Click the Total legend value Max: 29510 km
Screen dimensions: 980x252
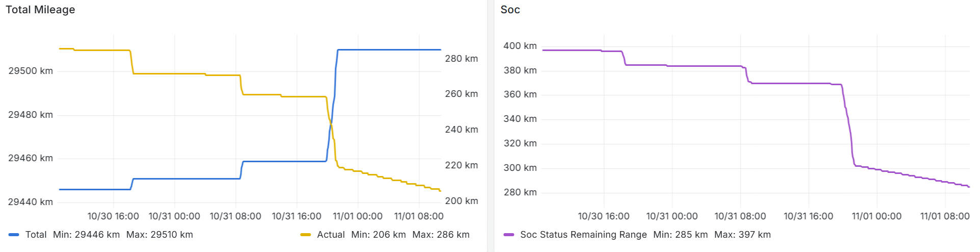(x=159, y=235)
